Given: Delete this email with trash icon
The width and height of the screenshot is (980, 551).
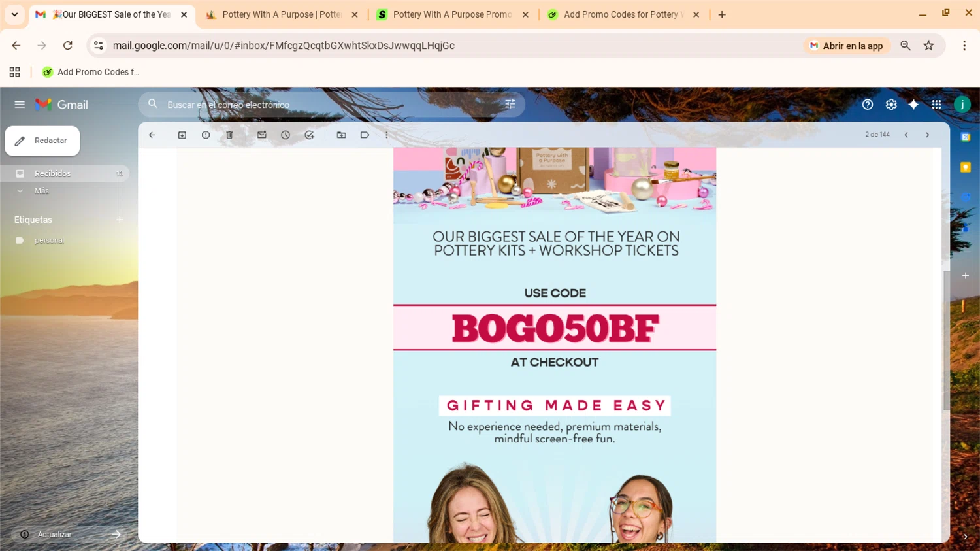Looking at the screenshot, I should (229, 135).
